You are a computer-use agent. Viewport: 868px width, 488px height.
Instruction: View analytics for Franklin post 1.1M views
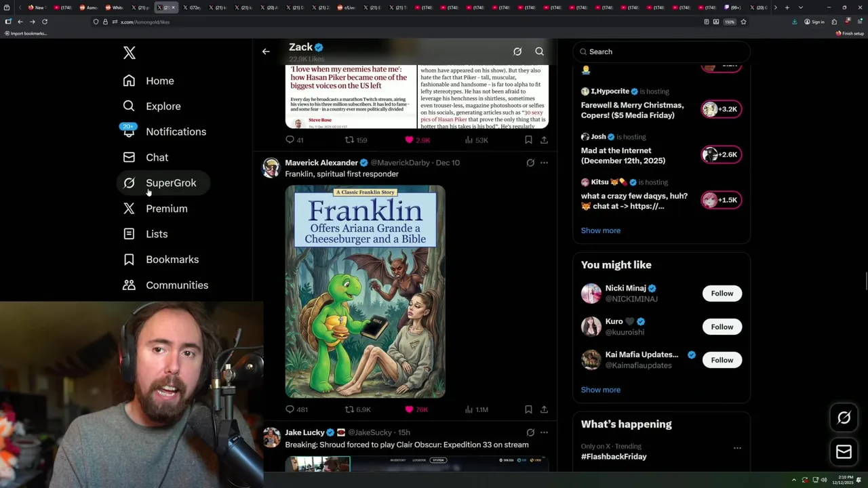476,409
